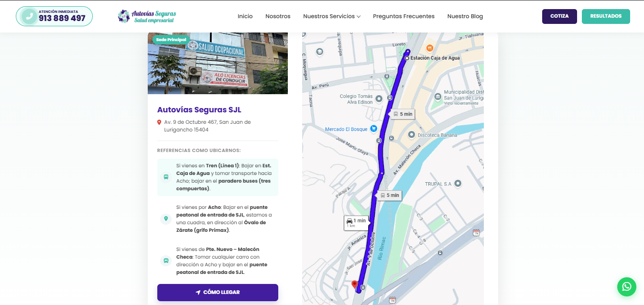Go to the Inicio page
The image size is (644, 305).
pos(245,16)
